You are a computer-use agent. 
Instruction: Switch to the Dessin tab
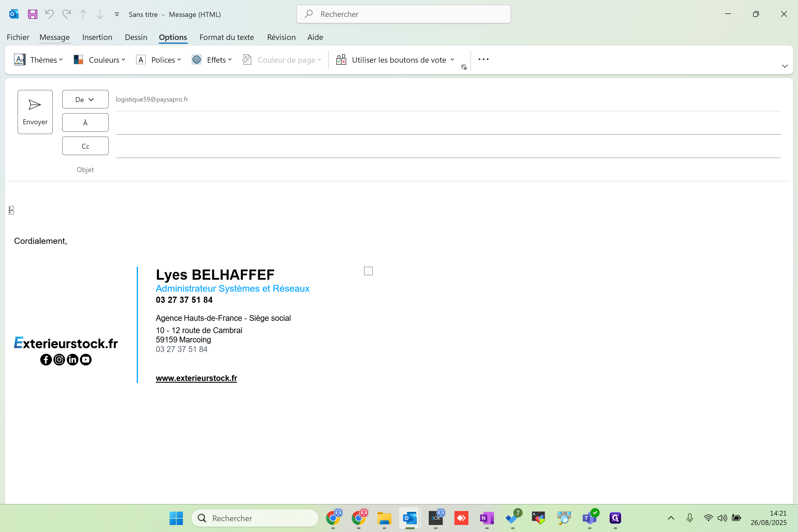[x=136, y=37]
